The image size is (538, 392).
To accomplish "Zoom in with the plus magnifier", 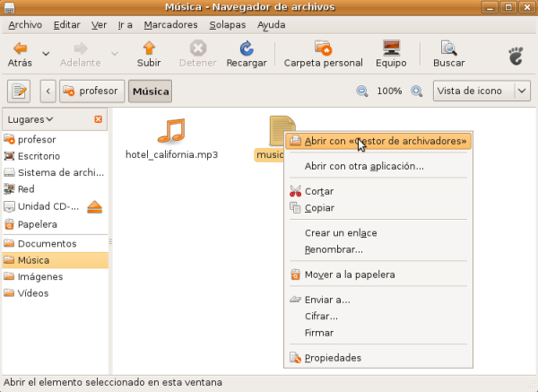I will click(x=417, y=91).
